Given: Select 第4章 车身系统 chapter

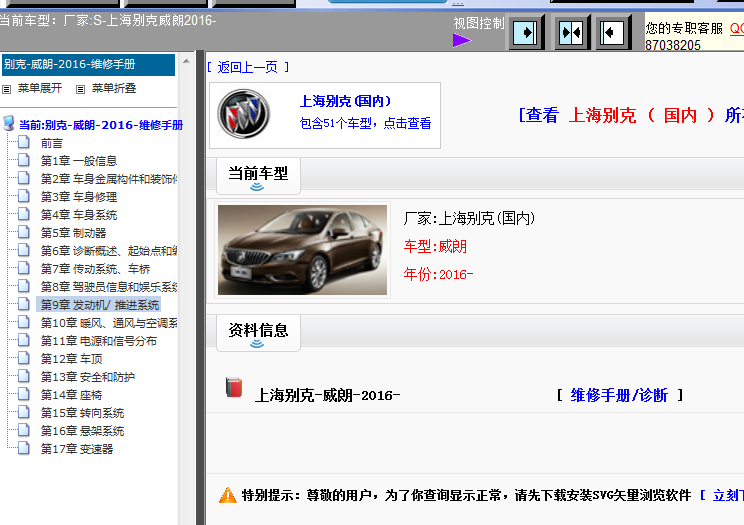Looking at the screenshot, I should (79, 215).
